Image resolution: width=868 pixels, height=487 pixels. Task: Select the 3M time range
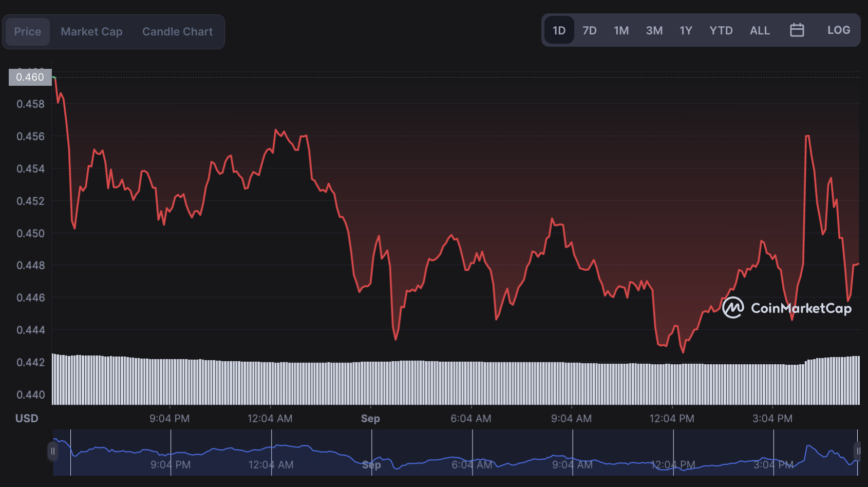[654, 30]
